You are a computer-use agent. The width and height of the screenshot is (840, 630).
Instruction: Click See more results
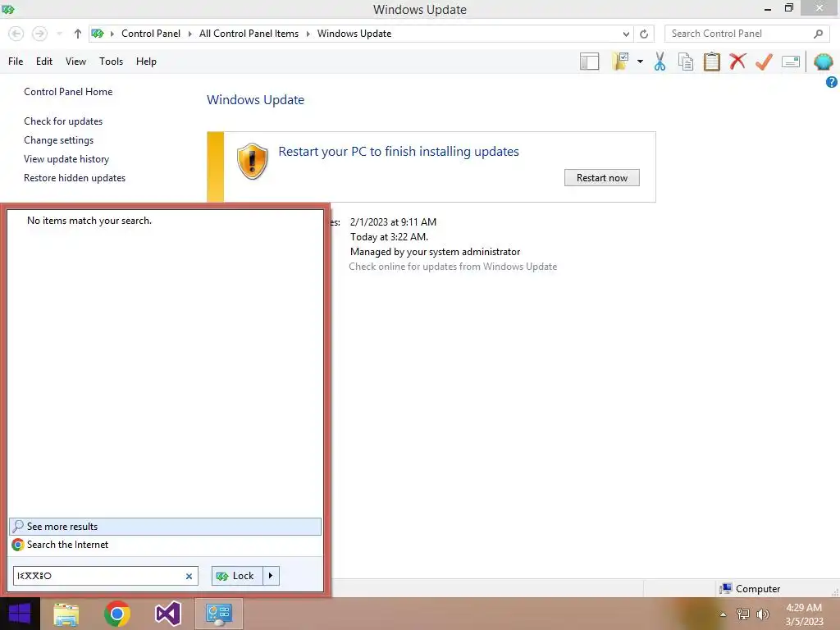(x=165, y=527)
